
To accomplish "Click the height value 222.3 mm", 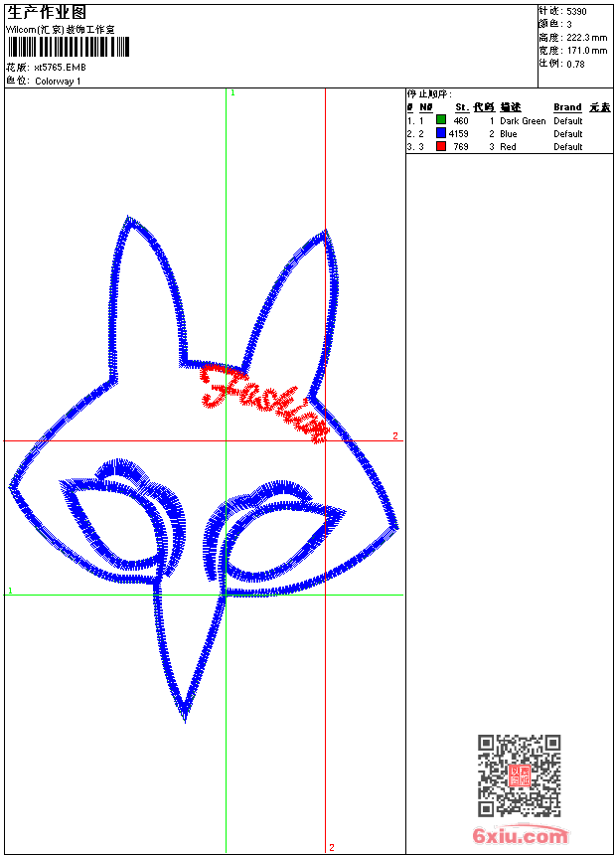I will pyautogui.click(x=586, y=38).
